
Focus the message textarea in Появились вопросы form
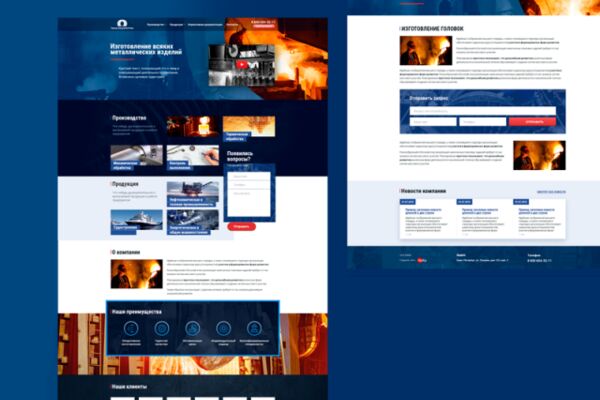[x=249, y=203]
